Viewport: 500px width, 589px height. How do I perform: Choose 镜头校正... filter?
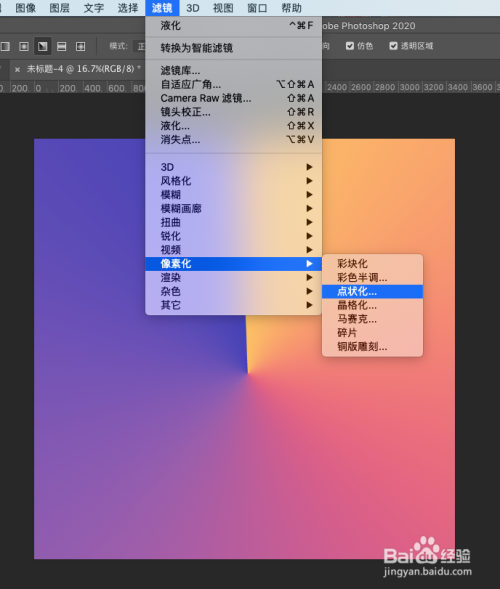[233, 112]
